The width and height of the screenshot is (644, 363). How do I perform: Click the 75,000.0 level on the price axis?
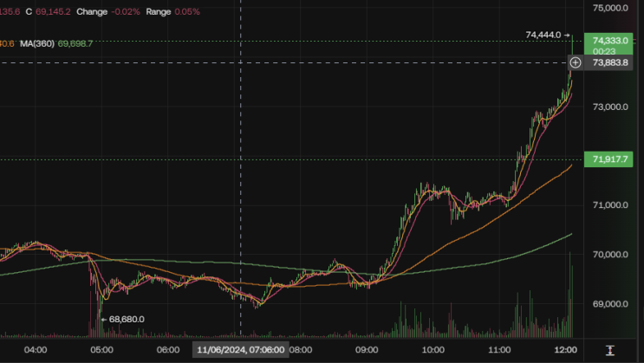(610, 8)
